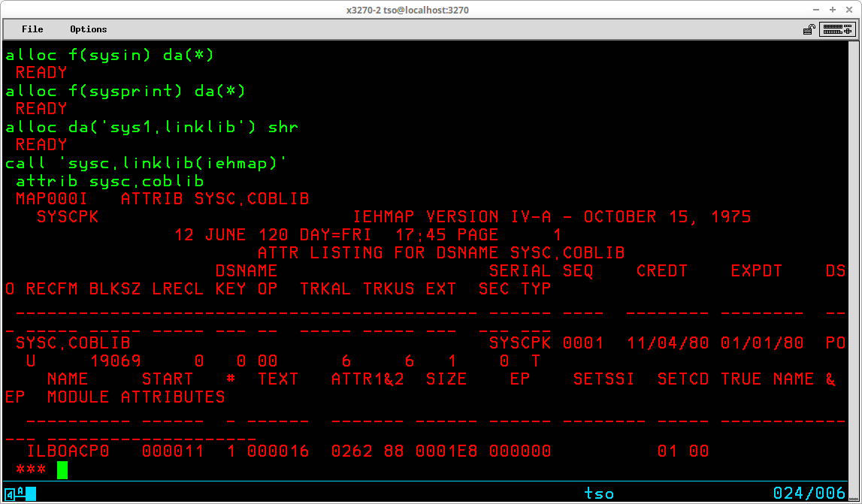Maximize the x3270 window
This screenshot has height=504, width=862.
click(832, 9)
